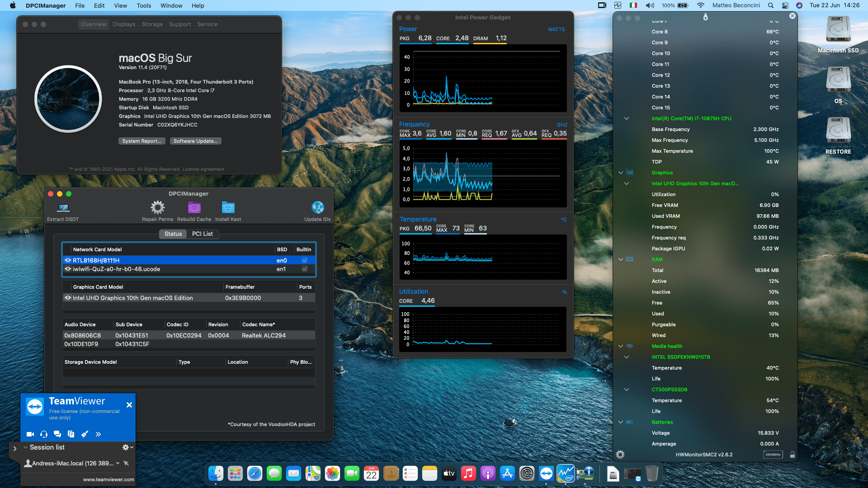868x488 pixels.
Task: Click the remote control cursor icon for Andress-iMac
Action: pos(126,463)
